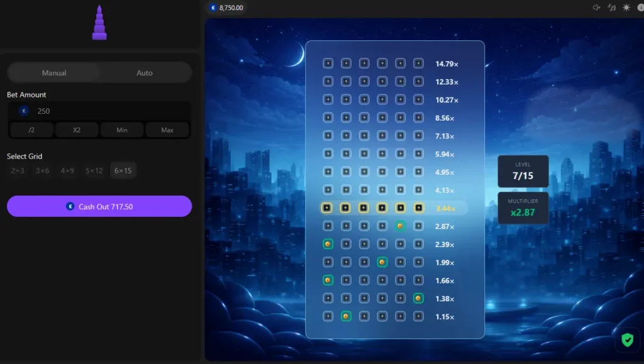
Task: Cash Out 717.50 now
Action: coord(99,206)
